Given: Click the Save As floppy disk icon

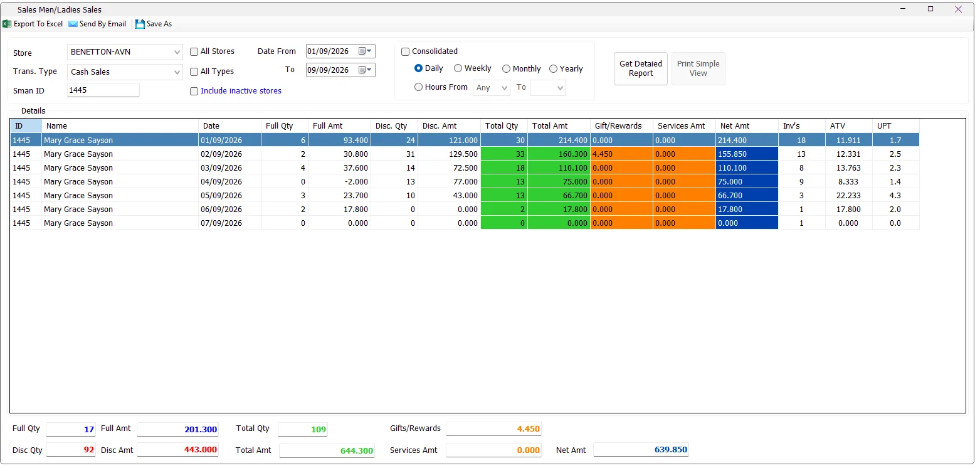Looking at the screenshot, I should pos(140,24).
